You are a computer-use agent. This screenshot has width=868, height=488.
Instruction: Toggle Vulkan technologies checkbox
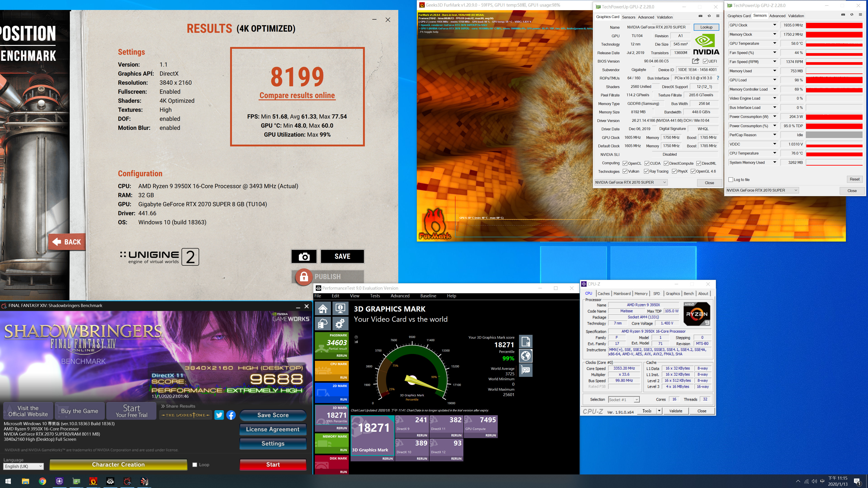[625, 171]
